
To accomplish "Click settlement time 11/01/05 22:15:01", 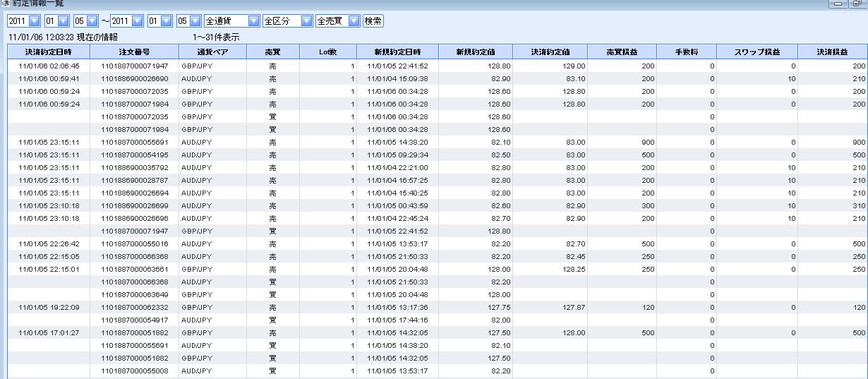I will pyautogui.click(x=49, y=269).
